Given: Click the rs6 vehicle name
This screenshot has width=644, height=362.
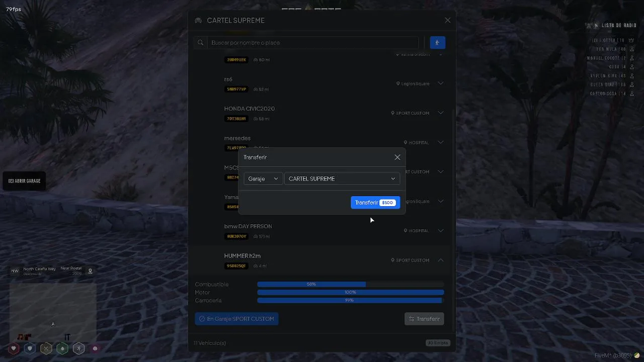Looking at the screenshot, I should (228, 79).
